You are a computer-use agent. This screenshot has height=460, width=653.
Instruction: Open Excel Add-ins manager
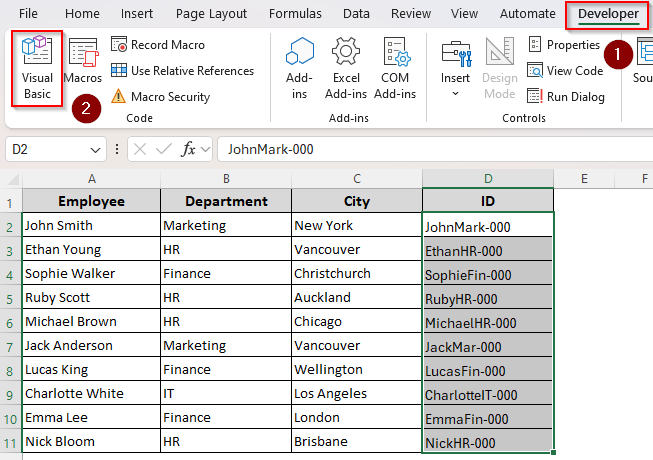[x=346, y=68]
